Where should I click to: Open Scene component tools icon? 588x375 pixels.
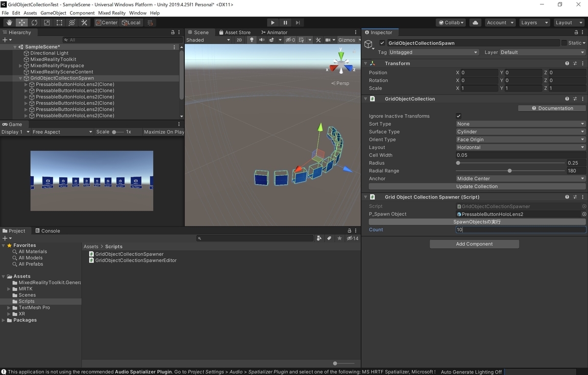318,40
